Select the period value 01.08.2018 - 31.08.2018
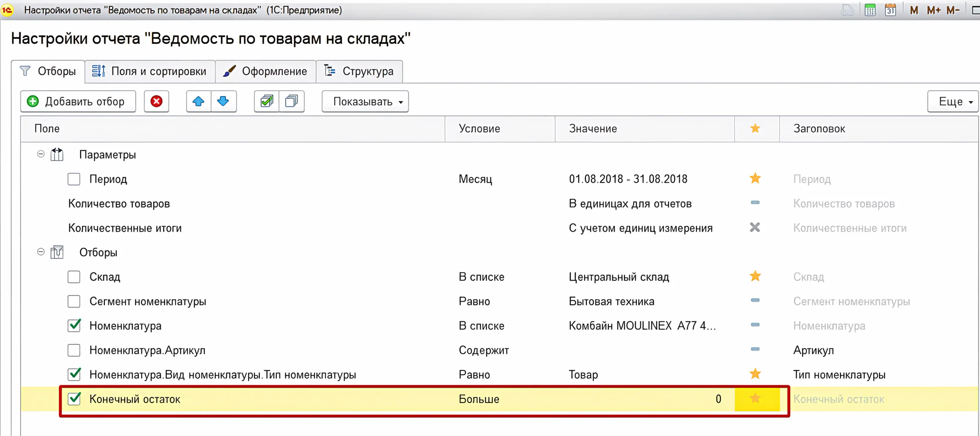Image resolution: width=980 pixels, height=436 pixels. coord(628,179)
